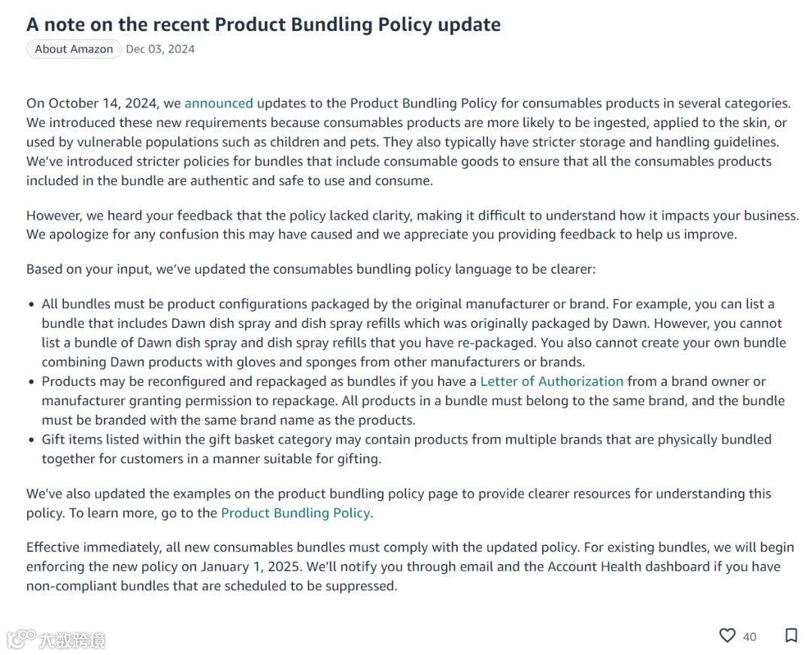Image resolution: width=812 pixels, height=655 pixels.
Task: Click the article title about Product Bundling Policy
Action: [x=263, y=24]
